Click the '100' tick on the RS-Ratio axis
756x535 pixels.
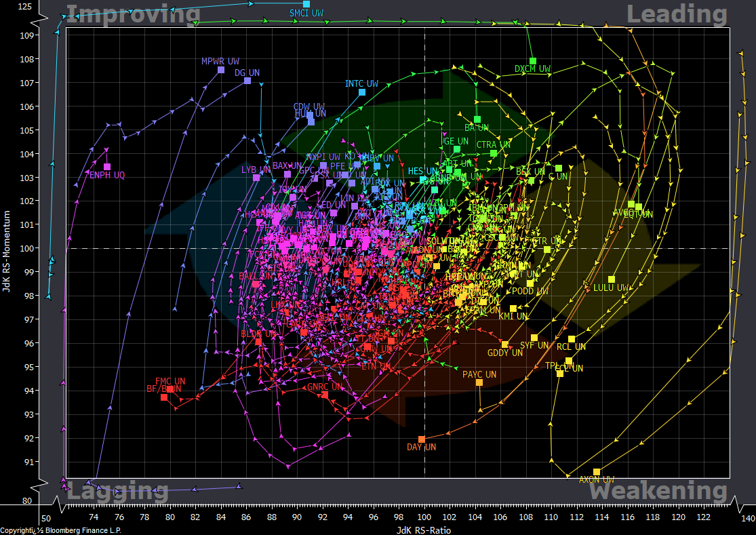pyautogui.click(x=424, y=517)
